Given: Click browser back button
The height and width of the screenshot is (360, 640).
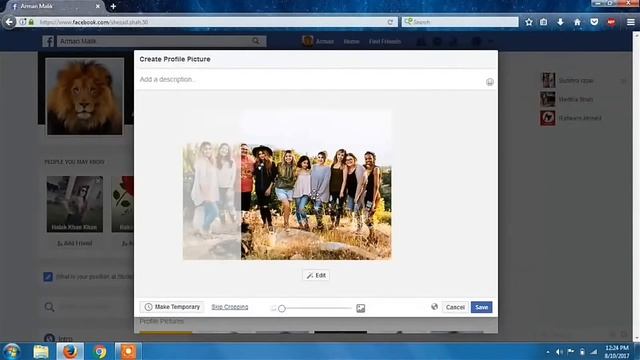Looking at the screenshot, I should (x=9, y=22).
